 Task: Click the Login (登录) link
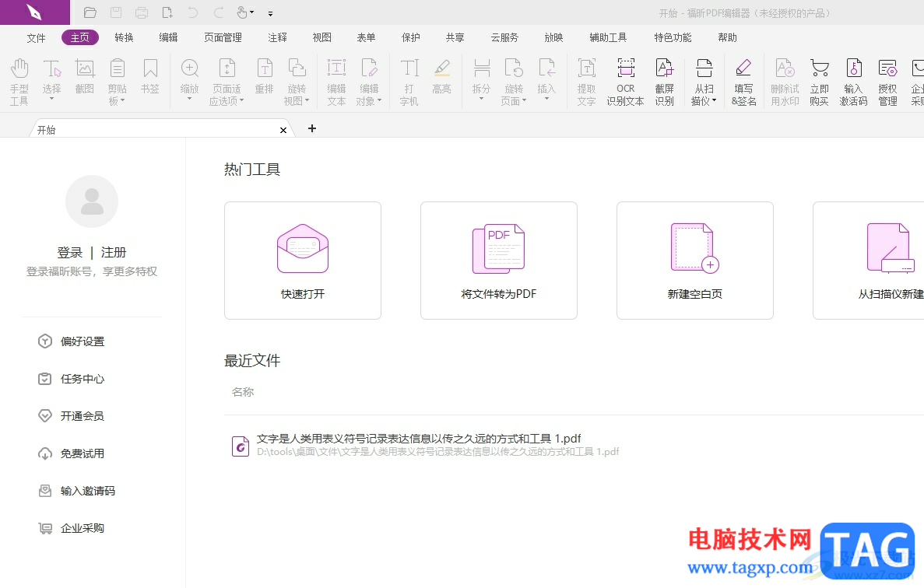69,253
